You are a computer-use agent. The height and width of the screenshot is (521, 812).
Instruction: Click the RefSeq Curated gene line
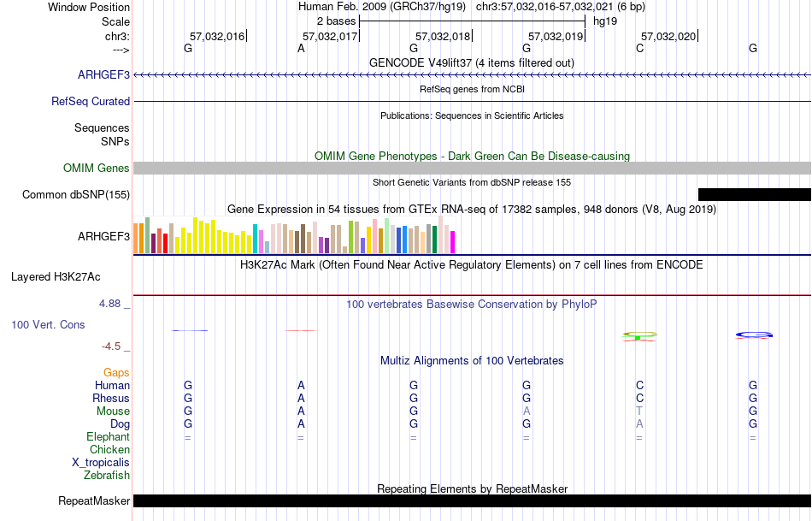coord(473,101)
